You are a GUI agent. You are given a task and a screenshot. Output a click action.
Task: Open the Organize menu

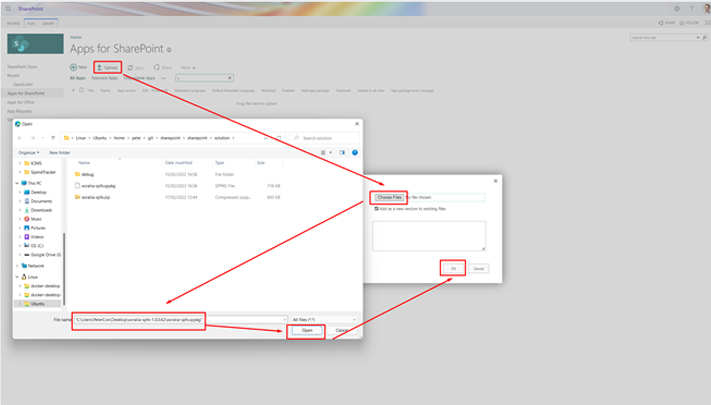click(x=29, y=153)
